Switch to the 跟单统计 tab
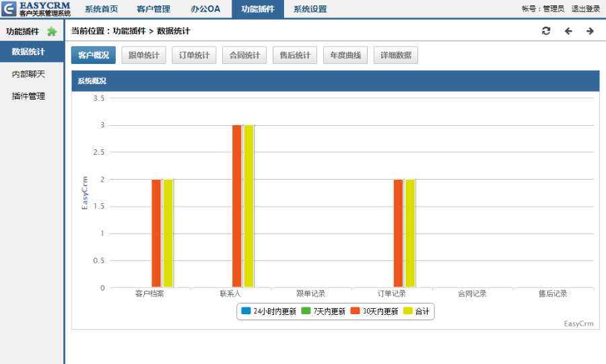This screenshot has width=606, height=364. click(144, 55)
